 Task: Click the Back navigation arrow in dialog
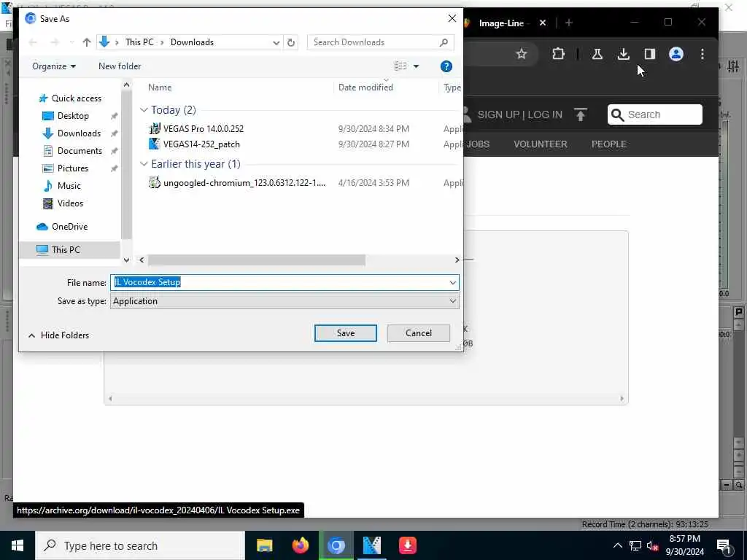click(33, 42)
